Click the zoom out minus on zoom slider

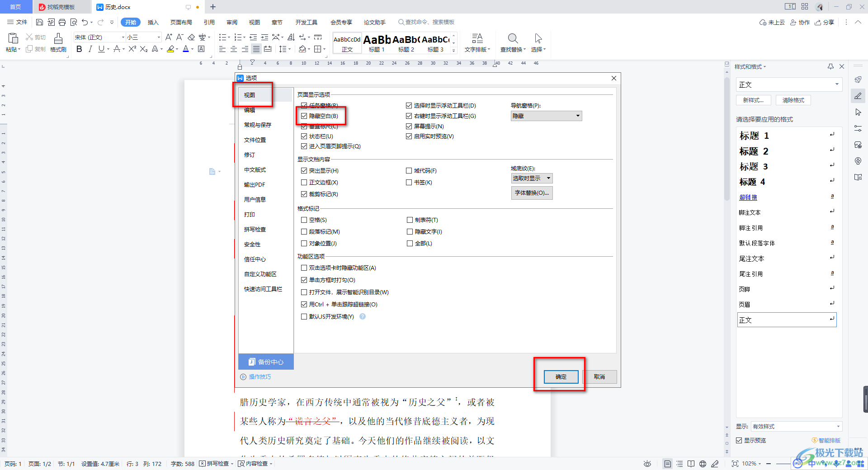click(x=769, y=464)
